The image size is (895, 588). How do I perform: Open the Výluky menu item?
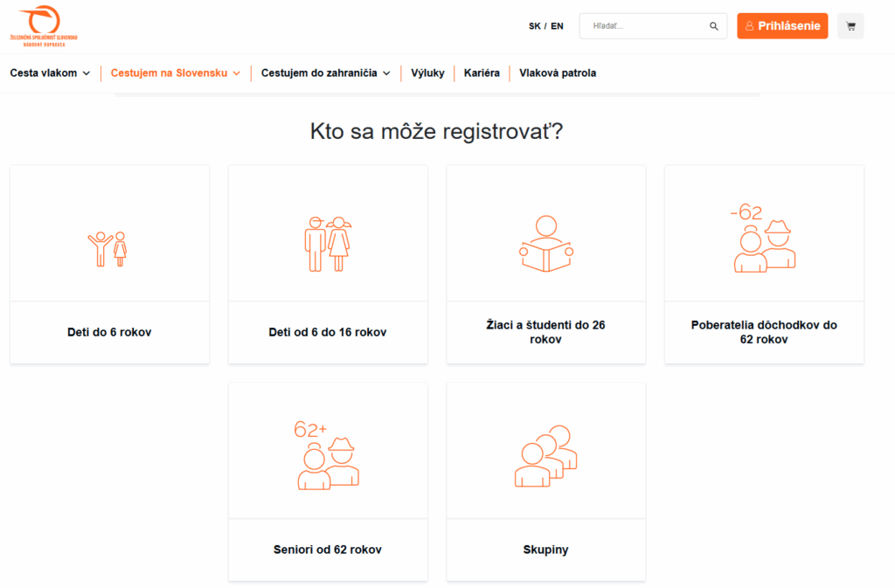tap(427, 73)
